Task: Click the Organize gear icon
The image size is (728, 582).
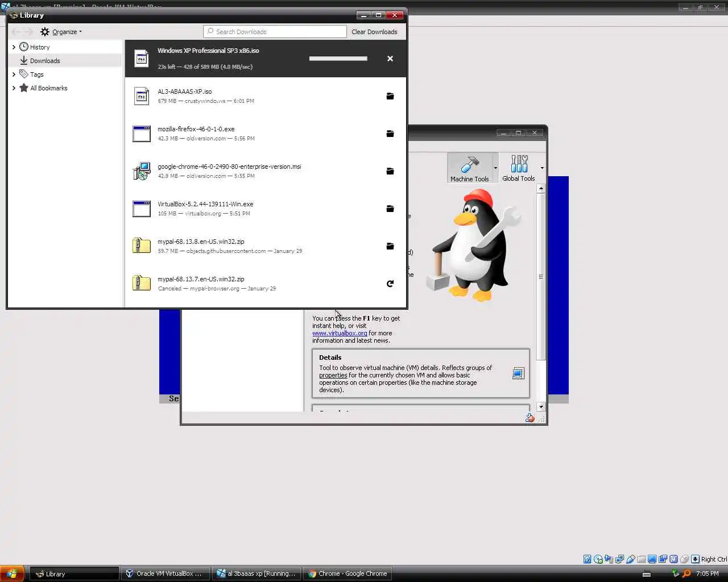Action: point(45,32)
